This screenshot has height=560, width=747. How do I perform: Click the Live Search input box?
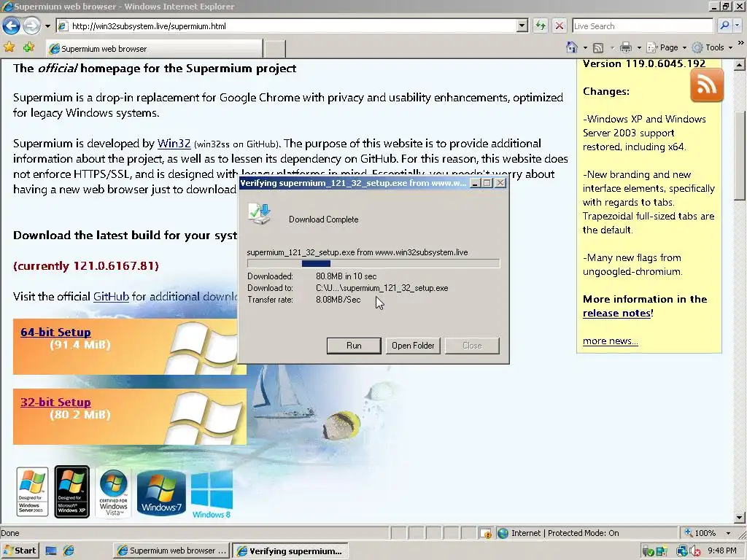coord(643,26)
